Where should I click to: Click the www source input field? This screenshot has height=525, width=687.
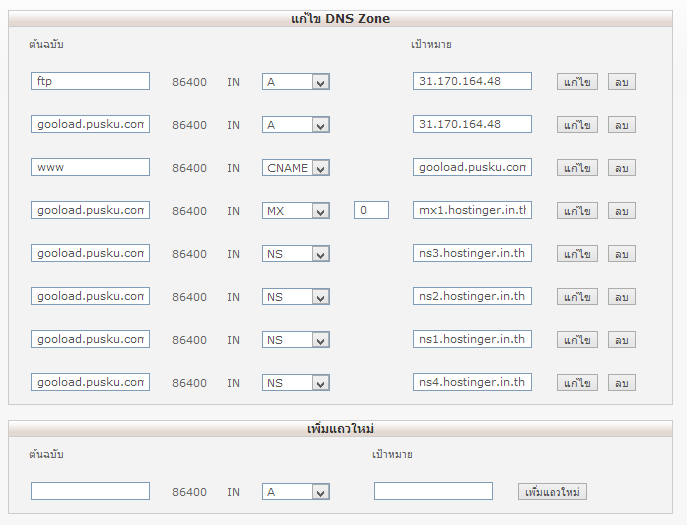[x=90, y=167]
